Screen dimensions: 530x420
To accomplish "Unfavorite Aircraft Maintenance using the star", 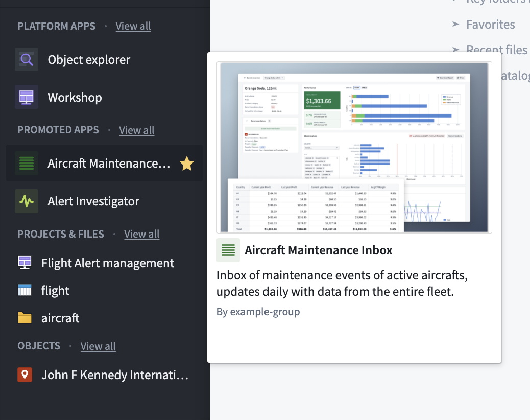I will coord(186,164).
